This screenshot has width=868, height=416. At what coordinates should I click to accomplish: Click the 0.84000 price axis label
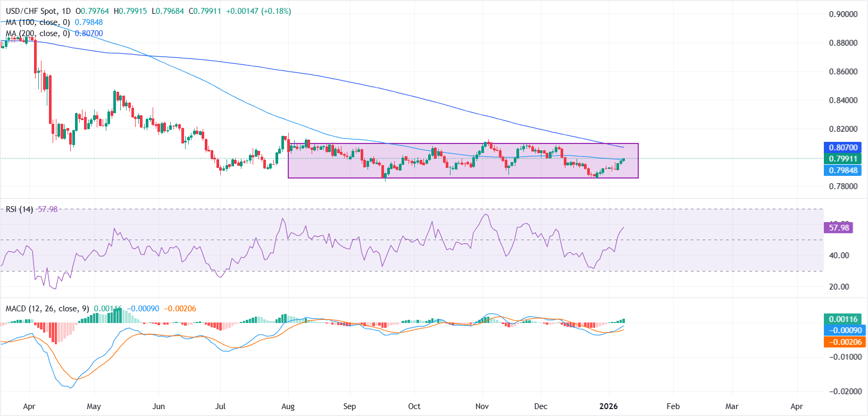[843, 100]
